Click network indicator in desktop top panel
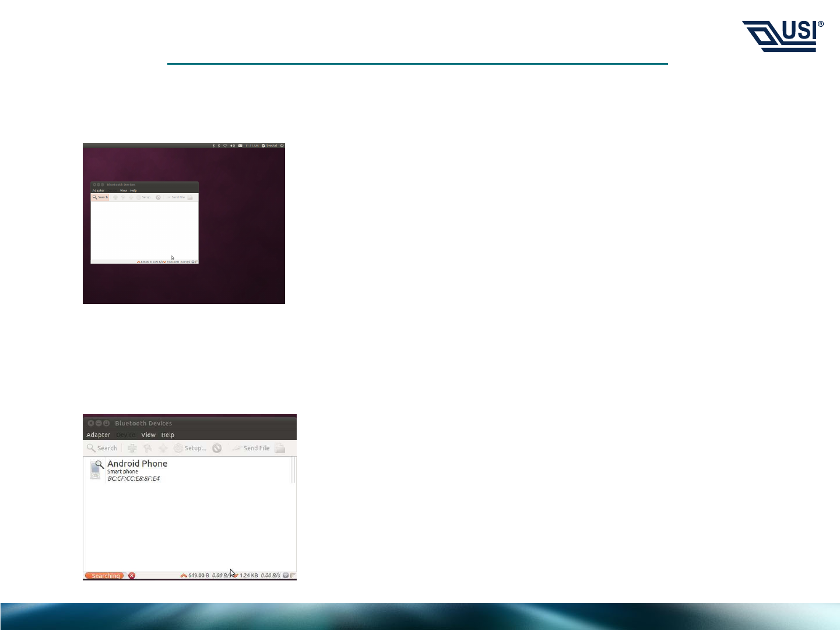Image resolution: width=840 pixels, height=630 pixels. pos(225,146)
